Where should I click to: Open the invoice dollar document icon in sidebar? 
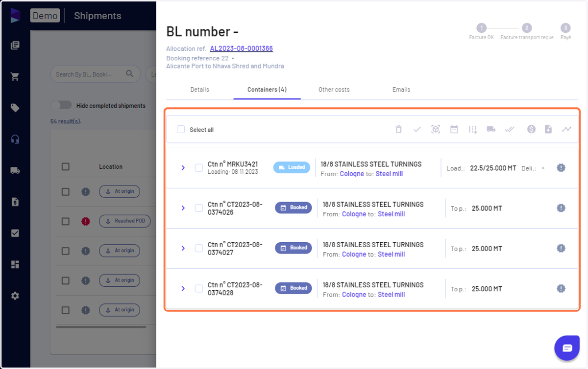click(x=15, y=202)
